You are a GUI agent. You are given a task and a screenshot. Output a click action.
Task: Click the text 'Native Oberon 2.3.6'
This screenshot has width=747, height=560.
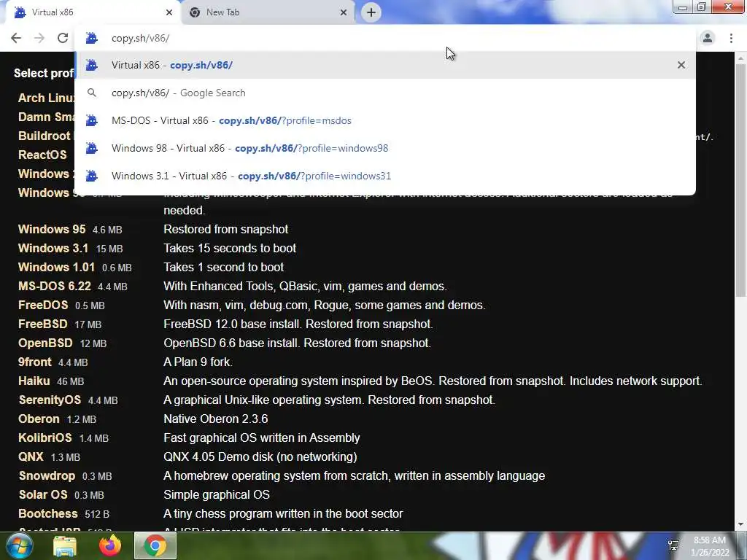point(216,419)
